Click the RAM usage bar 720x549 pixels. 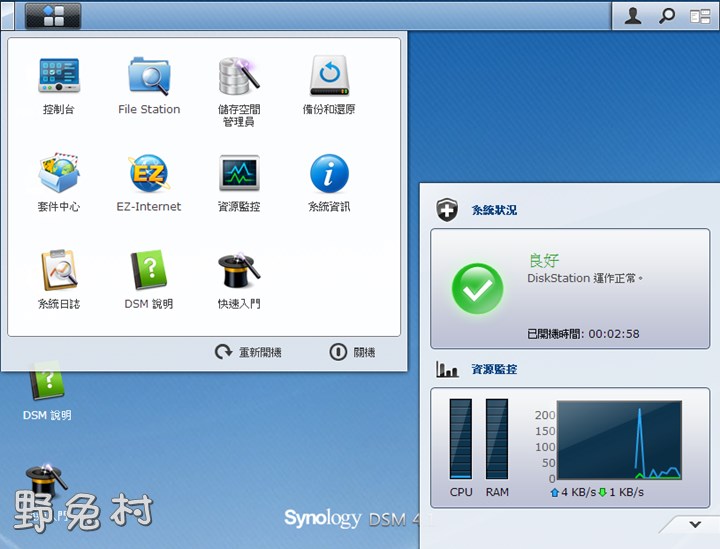pyautogui.click(x=497, y=439)
